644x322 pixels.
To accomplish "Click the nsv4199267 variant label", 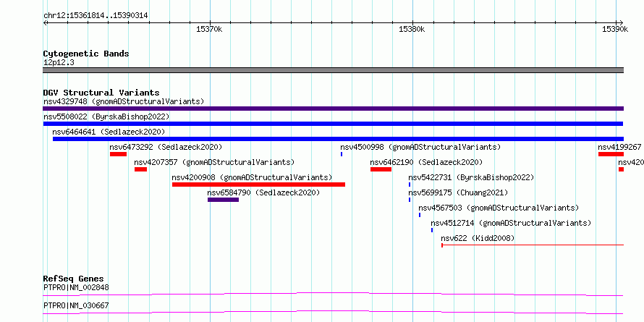I will 619,147.
